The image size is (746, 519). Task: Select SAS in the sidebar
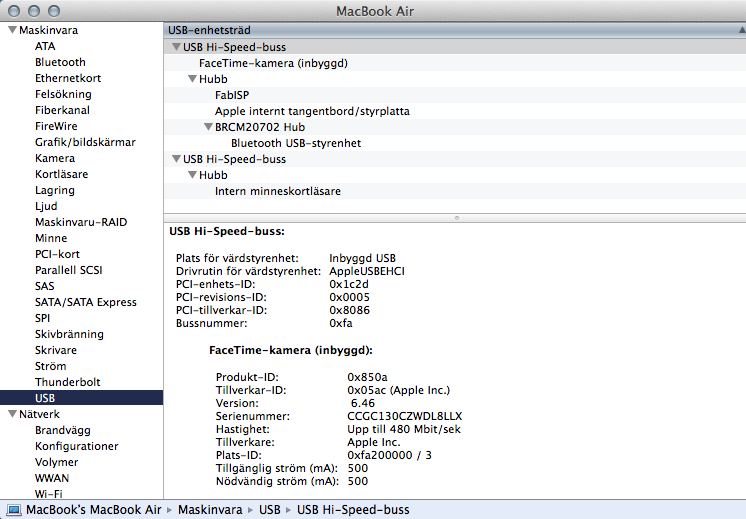[45, 286]
